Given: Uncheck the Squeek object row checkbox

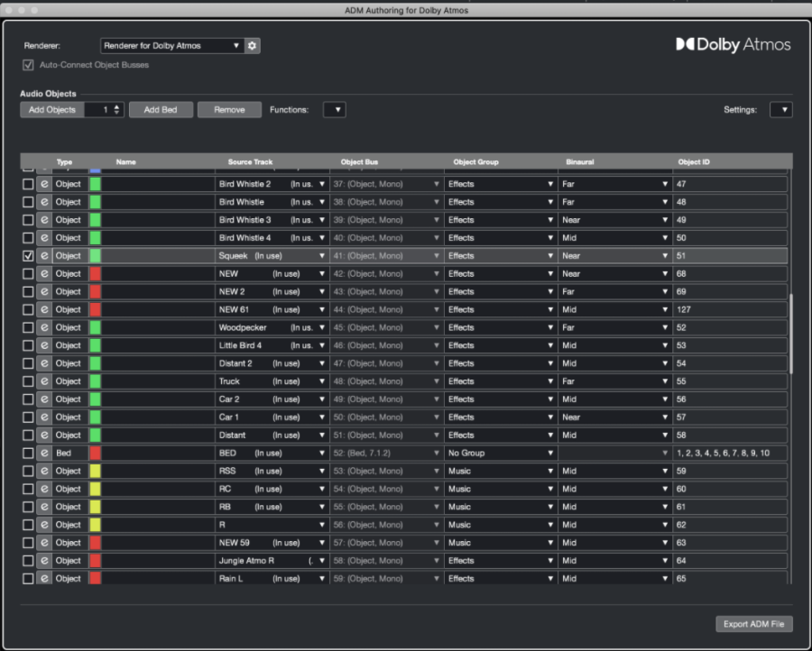Looking at the screenshot, I should 28,256.
